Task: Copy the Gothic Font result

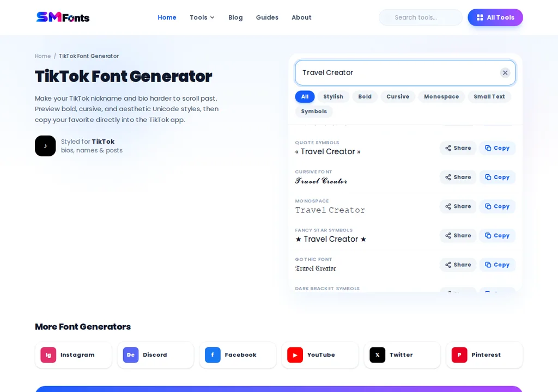Action: point(497,265)
